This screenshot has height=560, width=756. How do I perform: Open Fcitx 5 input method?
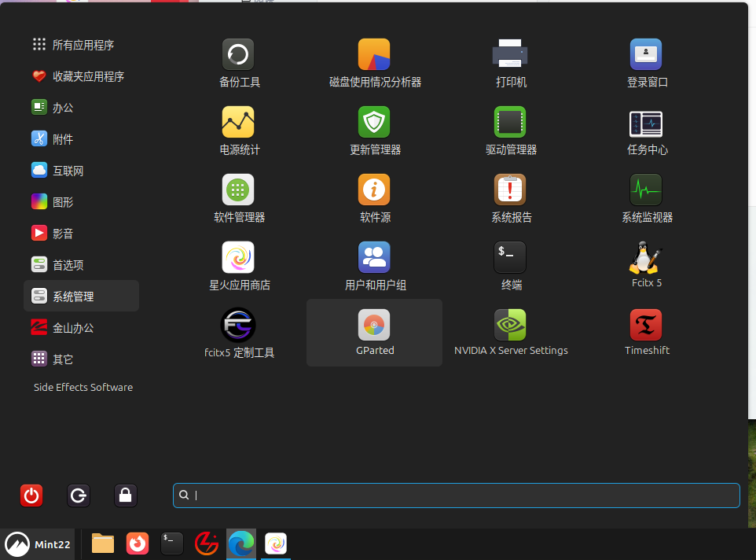point(647,266)
